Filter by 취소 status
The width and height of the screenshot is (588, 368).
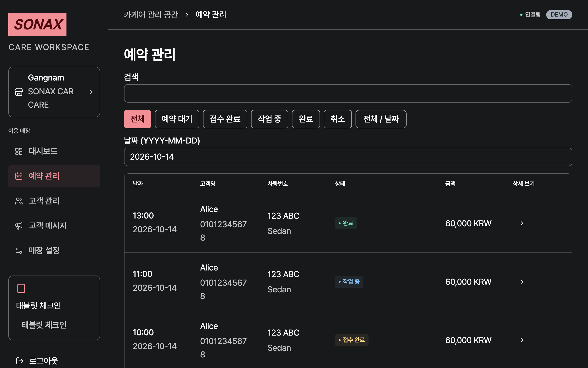(x=337, y=119)
